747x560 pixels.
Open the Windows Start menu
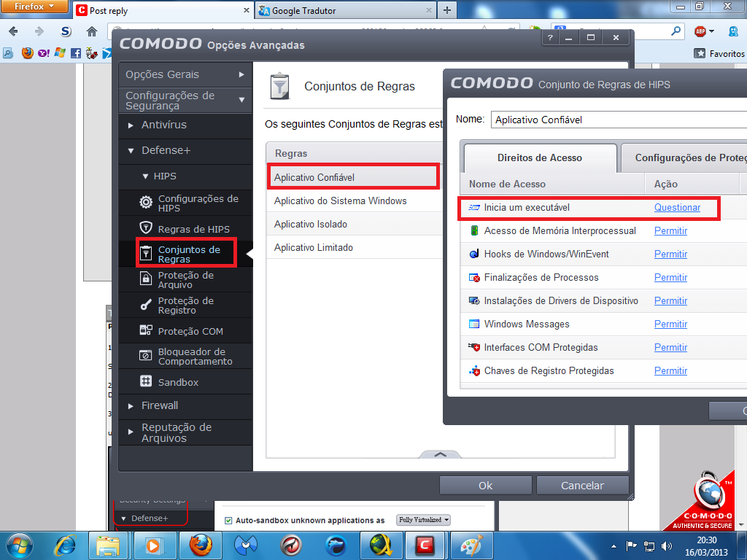[20, 545]
